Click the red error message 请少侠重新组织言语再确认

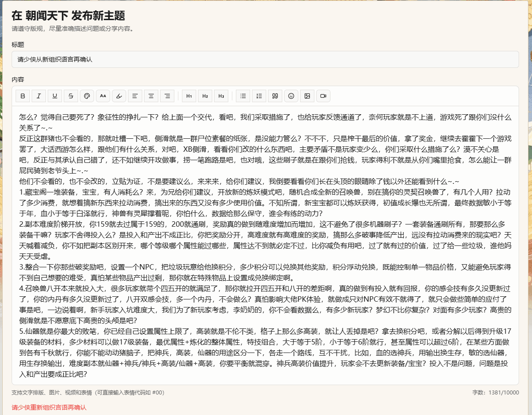(49, 407)
